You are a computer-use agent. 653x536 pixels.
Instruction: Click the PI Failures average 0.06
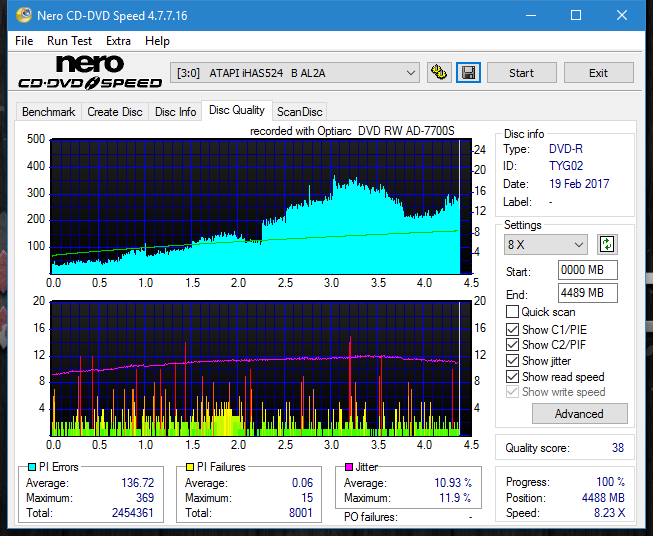(x=302, y=483)
